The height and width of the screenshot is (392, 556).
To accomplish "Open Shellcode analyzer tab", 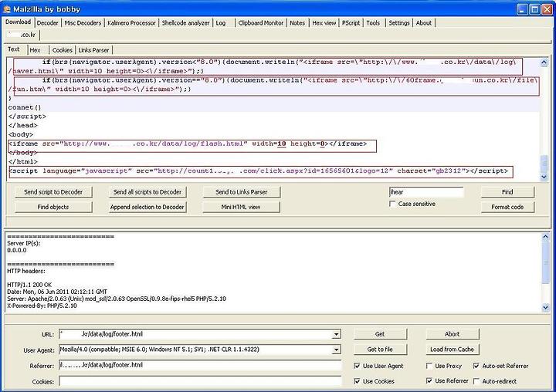I will [x=186, y=23].
